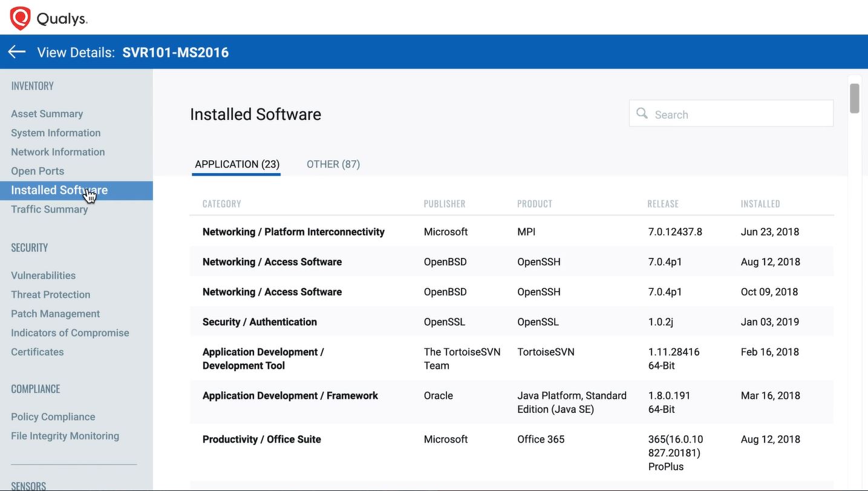Go to Patch Management
This screenshot has width=868, height=491.
pyautogui.click(x=56, y=314)
